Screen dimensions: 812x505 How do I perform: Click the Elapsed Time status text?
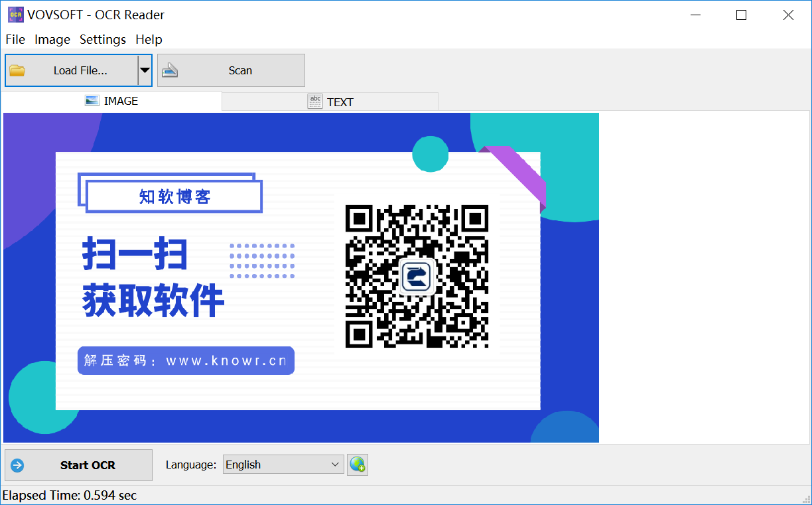(x=70, y=495)
